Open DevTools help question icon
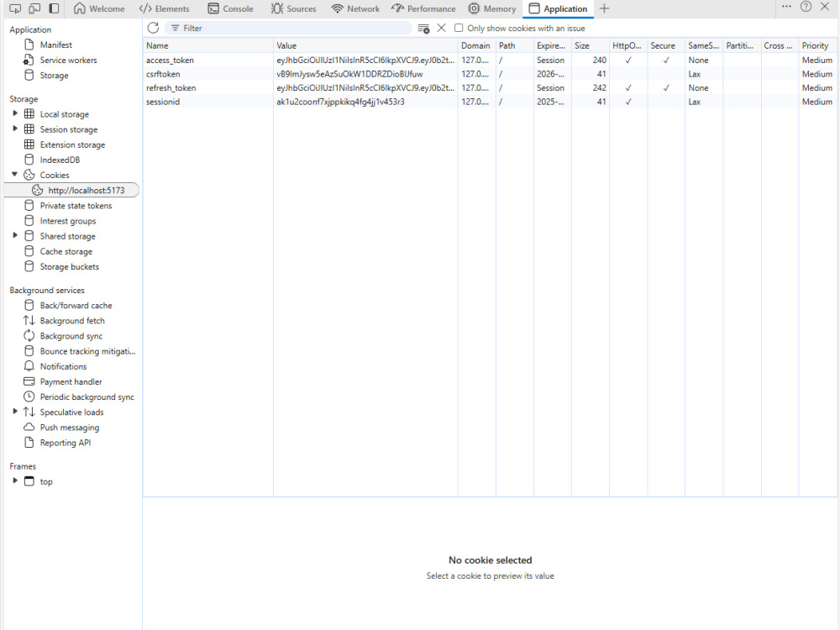This screenshot has height=630, width=840. (806, 7)
